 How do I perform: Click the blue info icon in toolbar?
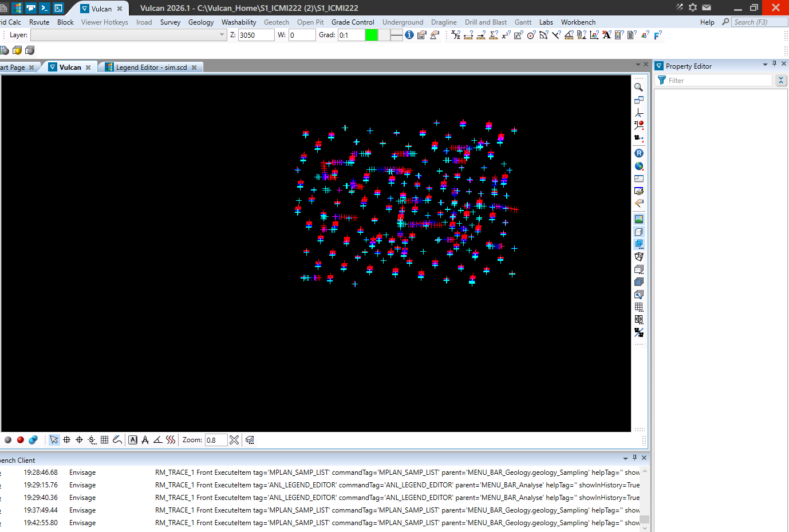tap(409, 35)
